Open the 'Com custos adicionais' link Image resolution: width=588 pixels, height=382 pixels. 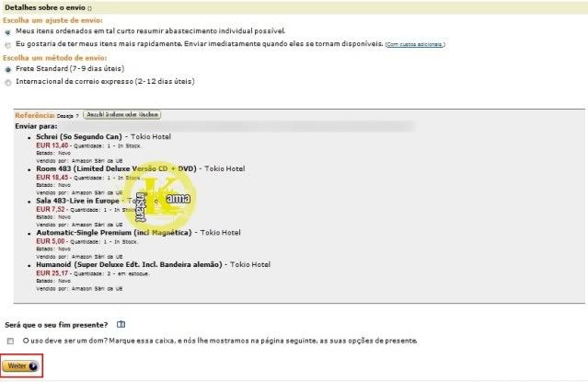[x=414, y=45]
